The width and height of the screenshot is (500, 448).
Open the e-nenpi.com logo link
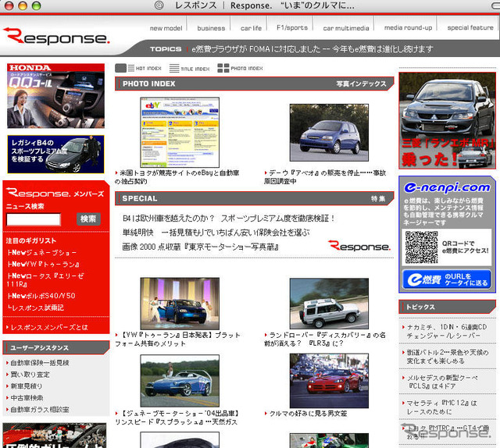[x=447, y=187]
